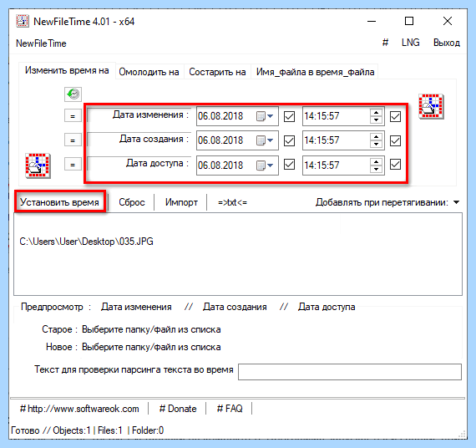Image resolution: width=476 pixels, height=448 pixels.
Task: Click Дата изменения date field 06.08.2018
Action: (237, 116)
